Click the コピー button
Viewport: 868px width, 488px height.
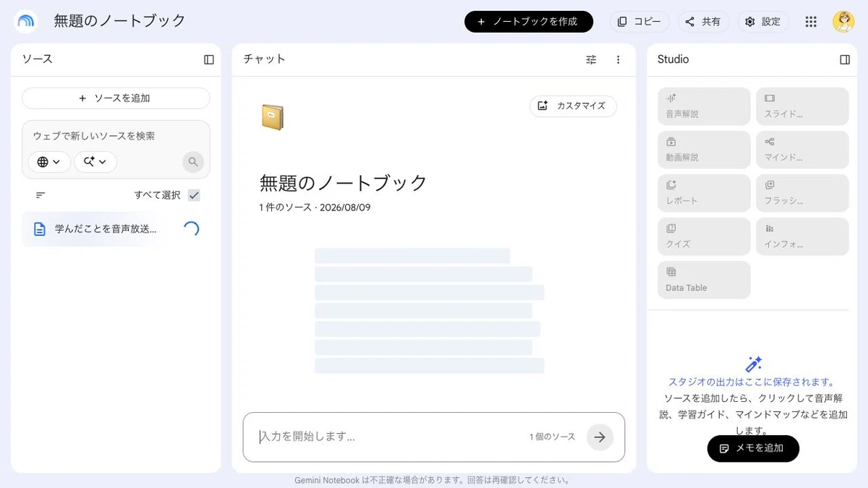[639, 22]
